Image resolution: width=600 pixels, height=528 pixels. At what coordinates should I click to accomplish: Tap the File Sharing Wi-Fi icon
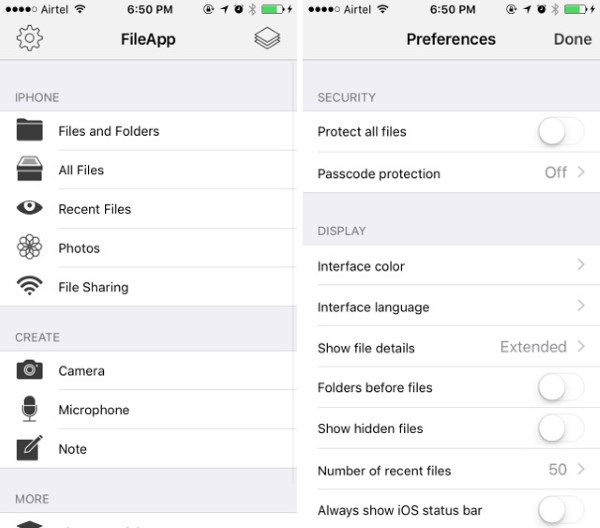(30, 286)
